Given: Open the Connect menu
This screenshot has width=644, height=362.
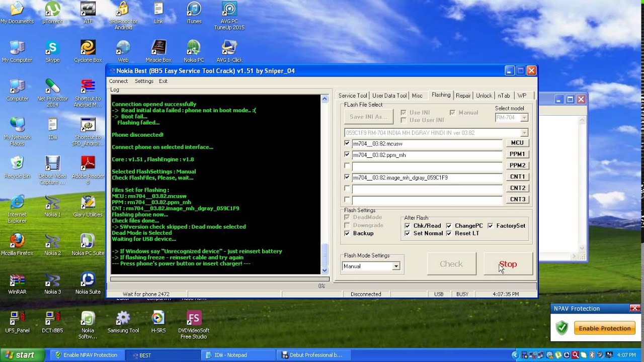Looking at the screenshot, I should (118, 81).
